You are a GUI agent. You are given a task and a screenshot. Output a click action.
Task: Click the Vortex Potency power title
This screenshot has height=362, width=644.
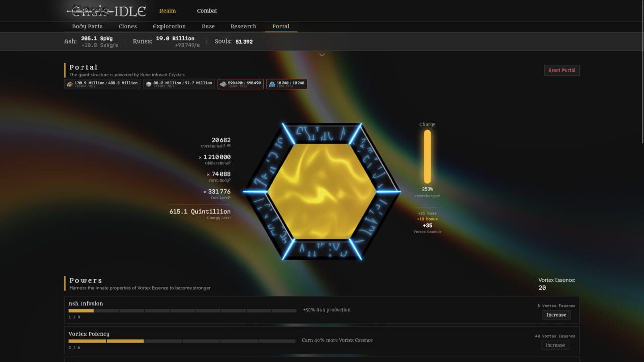point(89,334)
